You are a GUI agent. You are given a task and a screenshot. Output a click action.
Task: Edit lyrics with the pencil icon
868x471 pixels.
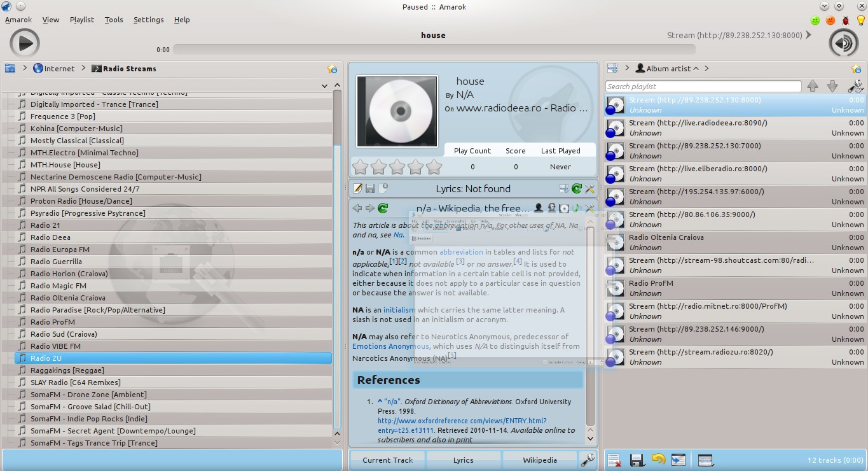click(358, 188)
